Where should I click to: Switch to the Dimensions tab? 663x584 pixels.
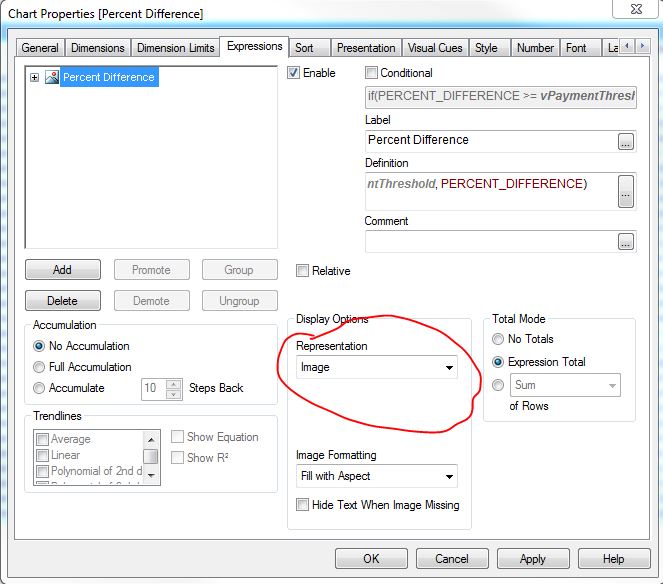[x=98, y=48]
